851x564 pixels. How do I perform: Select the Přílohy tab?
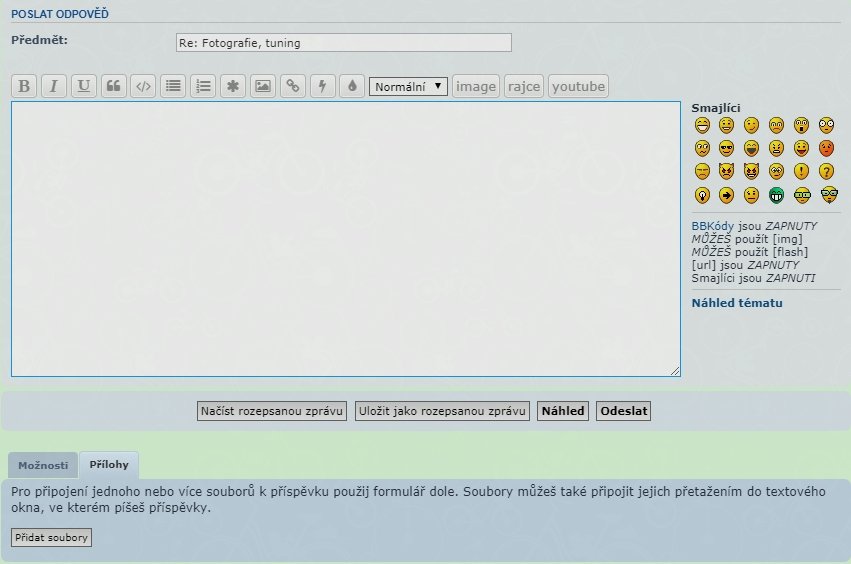pyautogui.click(x=109, y=465)
